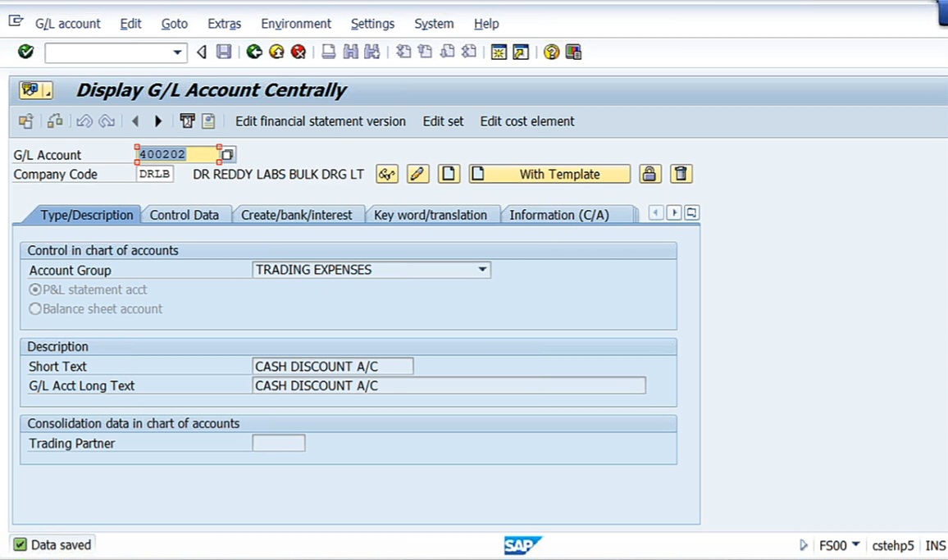Image resolution: width=948 pixels, height=560 pixels.
Task: Click the green Enter checkmark icon
Action: (x=25, y=52)
